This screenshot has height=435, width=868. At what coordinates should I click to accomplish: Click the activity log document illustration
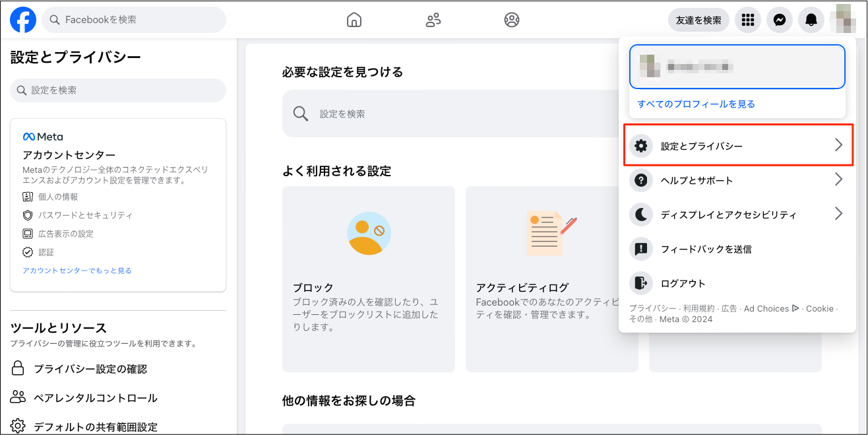pyautogui.click(x=552, y=233)
